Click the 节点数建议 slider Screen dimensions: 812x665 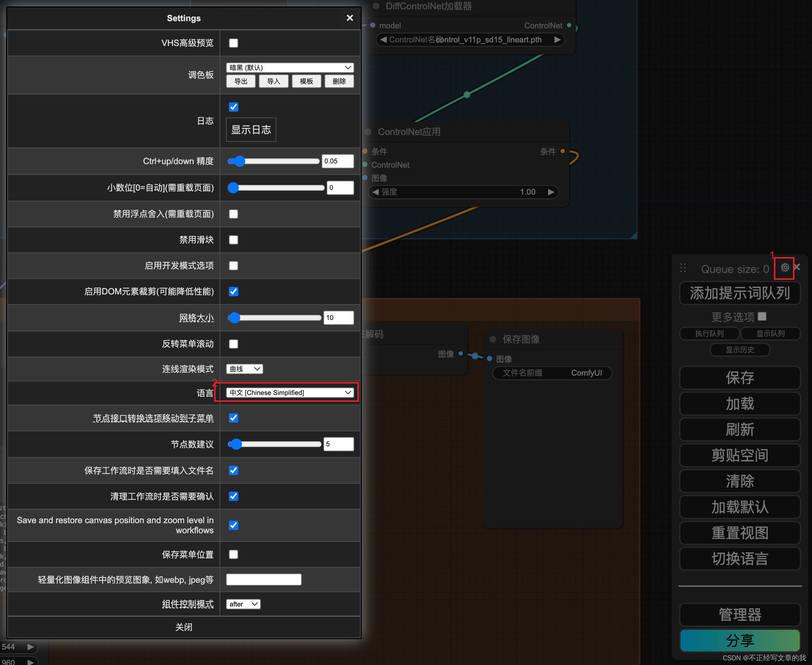point(274,444)
